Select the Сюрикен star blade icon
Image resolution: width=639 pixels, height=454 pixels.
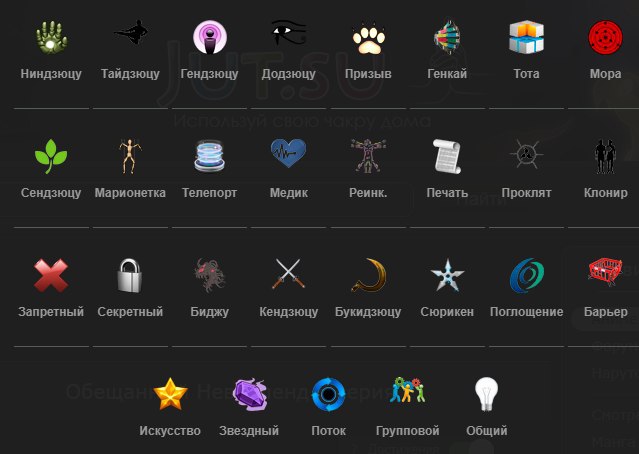(x=447, y=275)
